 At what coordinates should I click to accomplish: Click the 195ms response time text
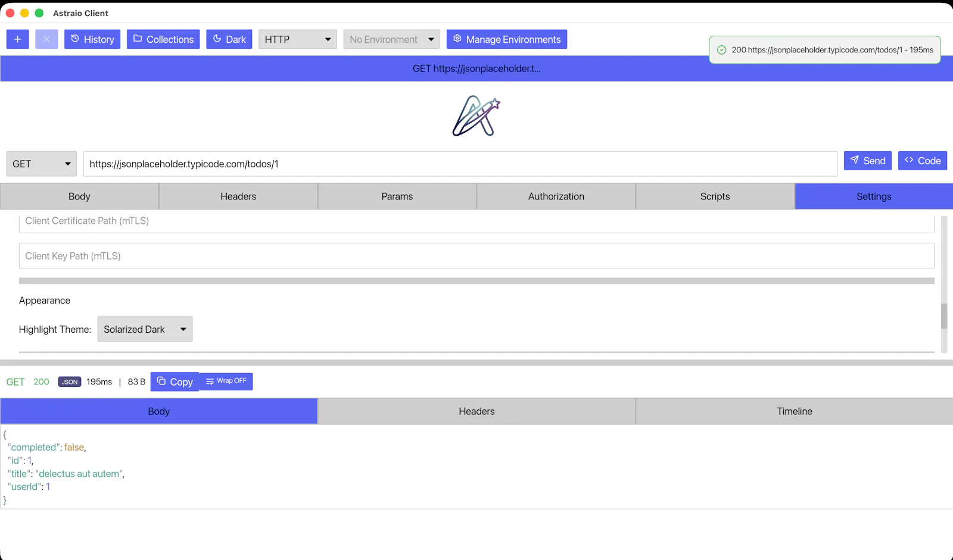[99, 382]
